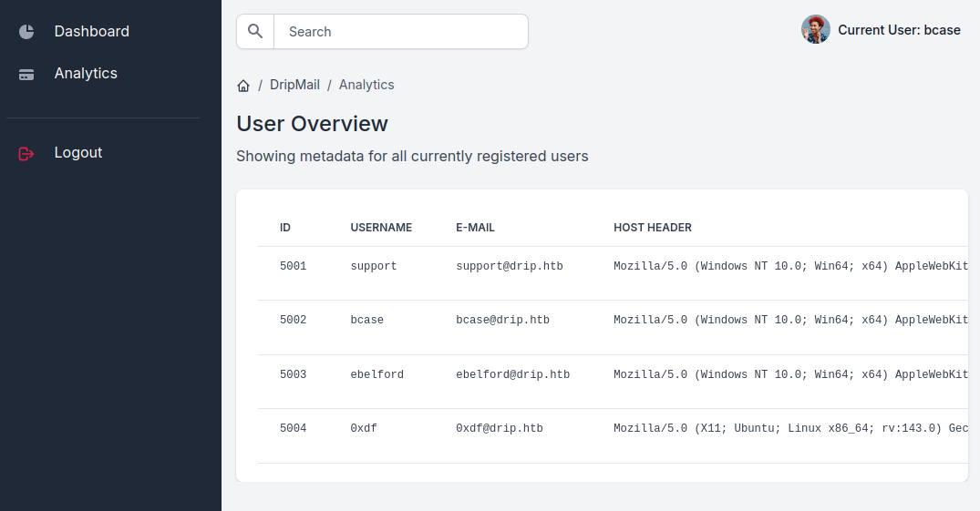The height and width of the screenshot is (511, 980).
Task: Click the DripMail breadcrumb link
Action: click(294, 85)
